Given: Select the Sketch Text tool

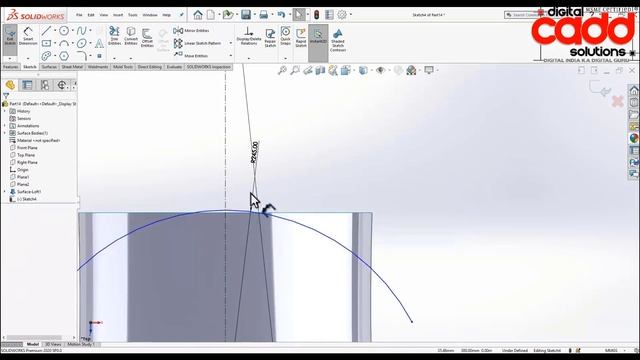Looking at the screenshot, I should 99,43.
